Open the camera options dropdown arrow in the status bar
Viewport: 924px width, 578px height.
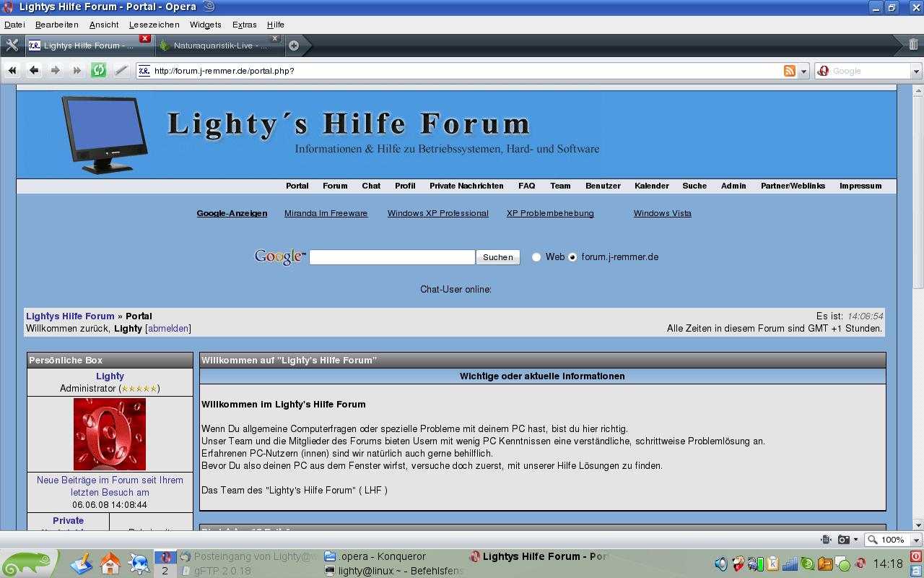click(855, 540)
